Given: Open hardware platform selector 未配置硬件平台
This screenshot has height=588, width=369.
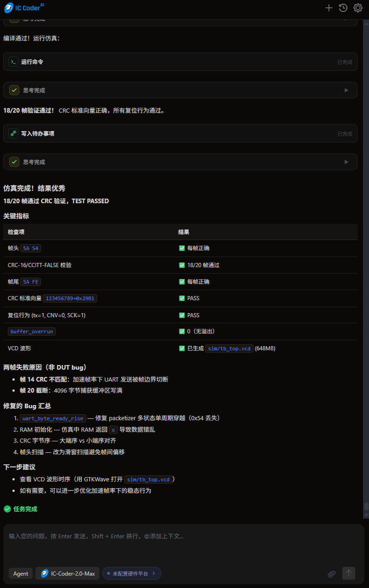Looking at the screenshot, I should [132, 573].
